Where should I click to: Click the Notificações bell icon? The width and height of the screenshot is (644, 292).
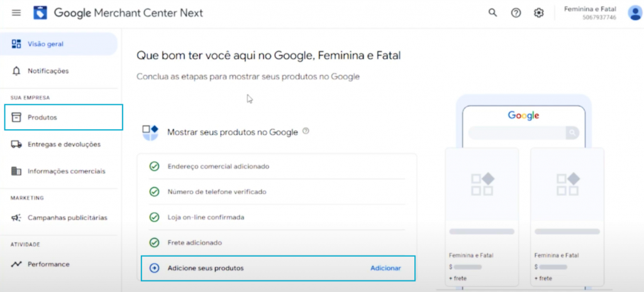click(16, 71)
